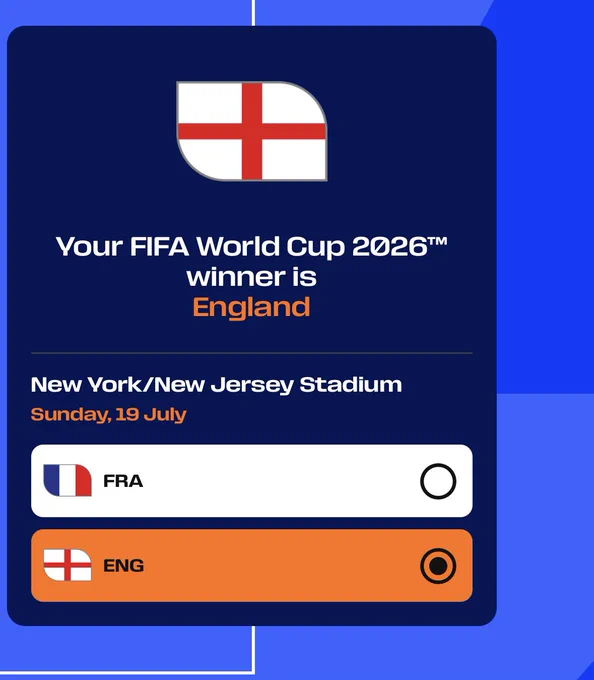Click the New York/New Jersey Stadium heading

(x=216, y=385)
